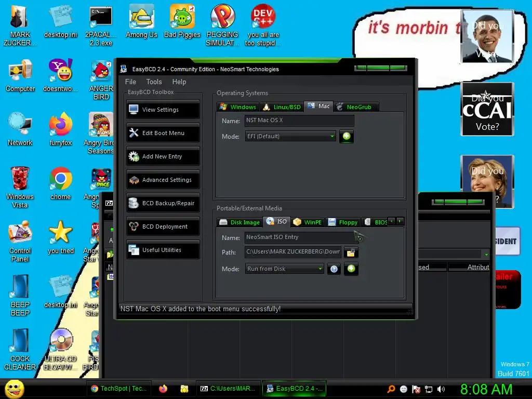Launch furryfox Firefox shortcut
The image size is (532, 399).
point(60,129)
